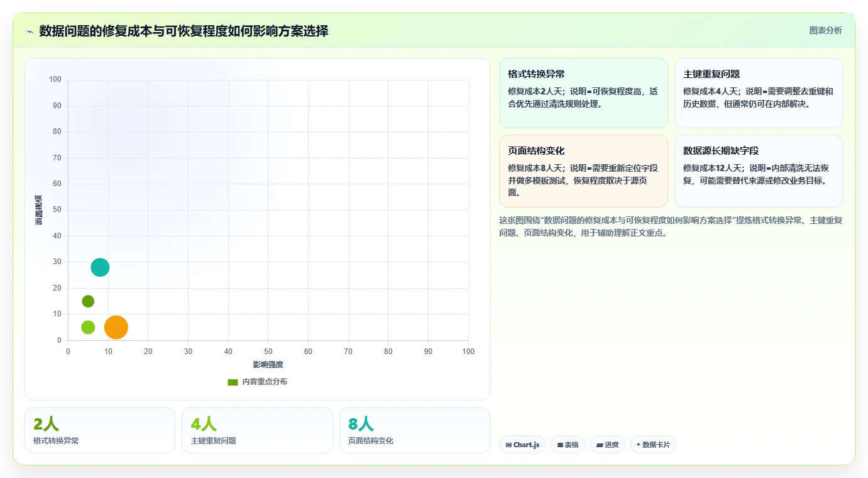
Task: Select the teal bubble on the chart
Action: [x=100, y=267]
